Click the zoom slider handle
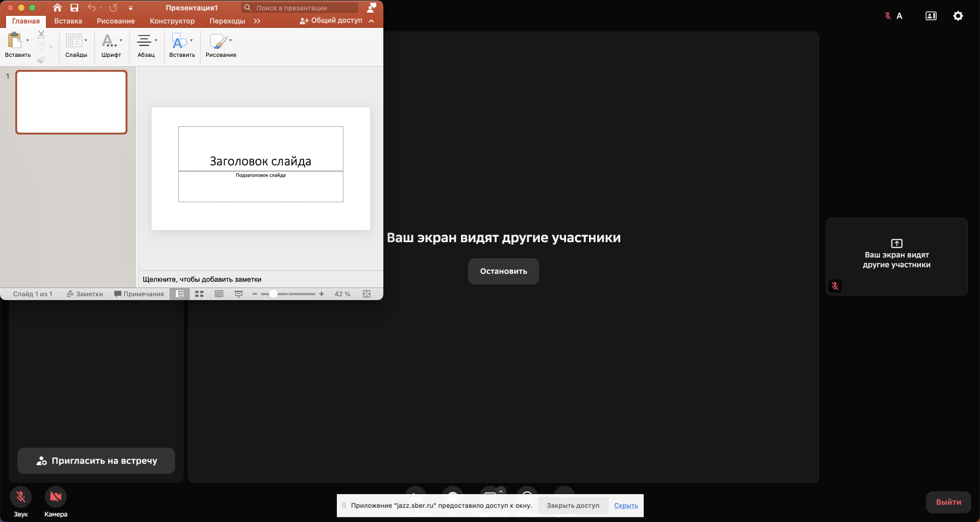 [x=273, y=294]
